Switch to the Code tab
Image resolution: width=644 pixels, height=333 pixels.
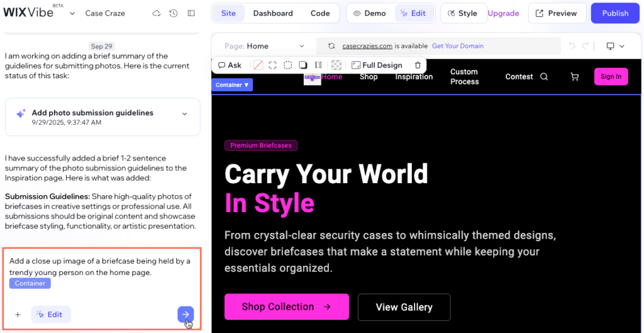320,13
